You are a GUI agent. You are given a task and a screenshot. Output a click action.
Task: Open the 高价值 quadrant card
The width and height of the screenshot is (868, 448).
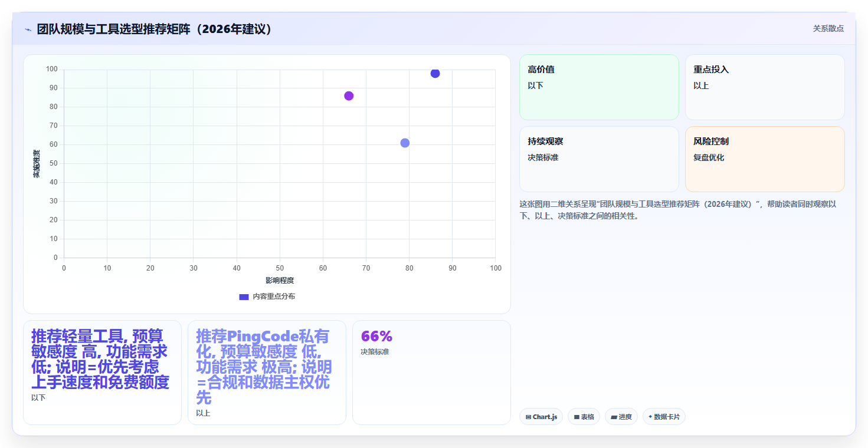point(599,87)
